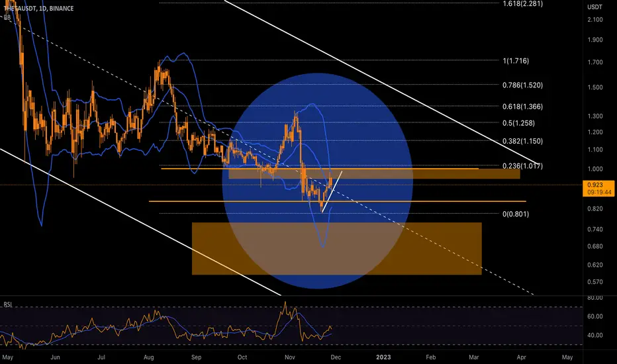This screenshot has width=617, height=364.
Task: Click the Sep label on time axis
Action: click(196, 357)
